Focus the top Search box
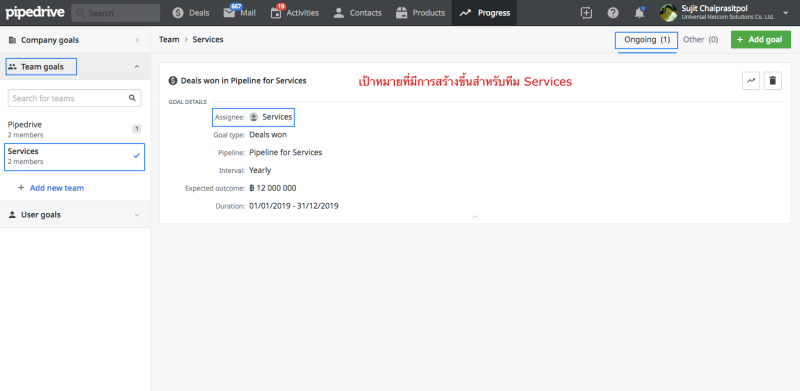The width and height of the screenshot is (800, 391). (116, 13)
